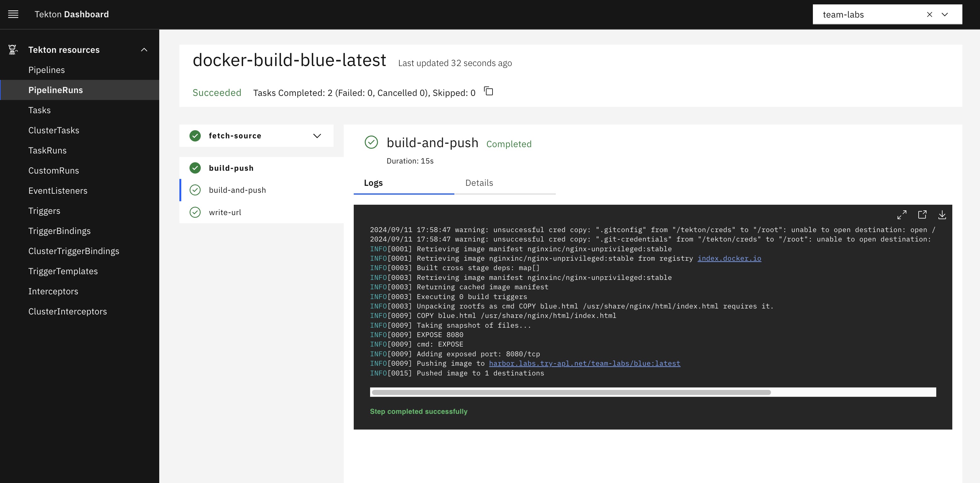
Task: Open the namespace dropdown arrow
Action: point(945,14)
